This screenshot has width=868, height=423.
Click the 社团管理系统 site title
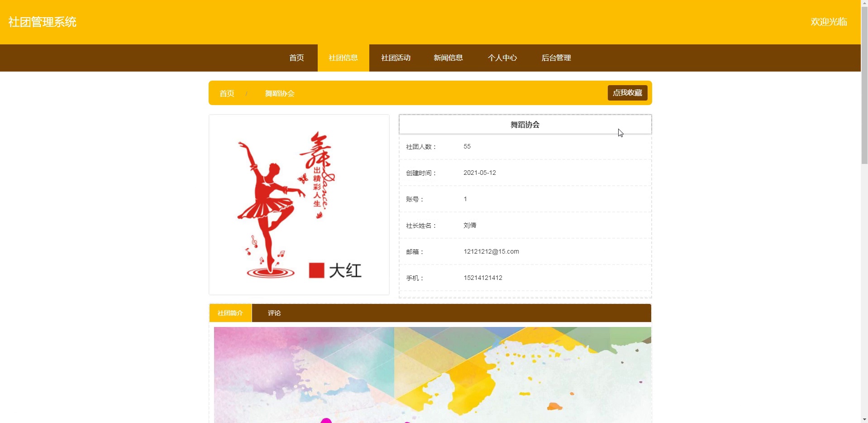coord(42,22)
